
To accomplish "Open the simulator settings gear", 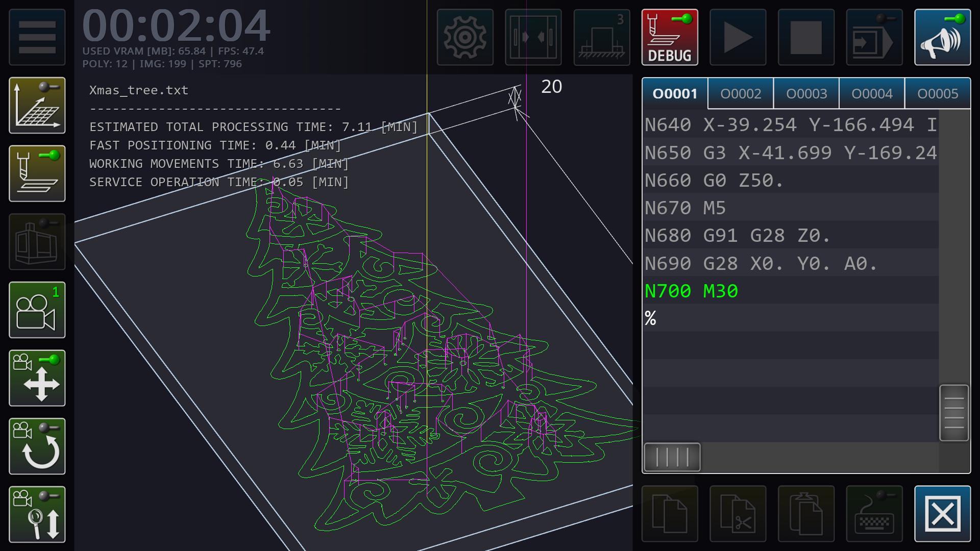I will tap(465, 37).
